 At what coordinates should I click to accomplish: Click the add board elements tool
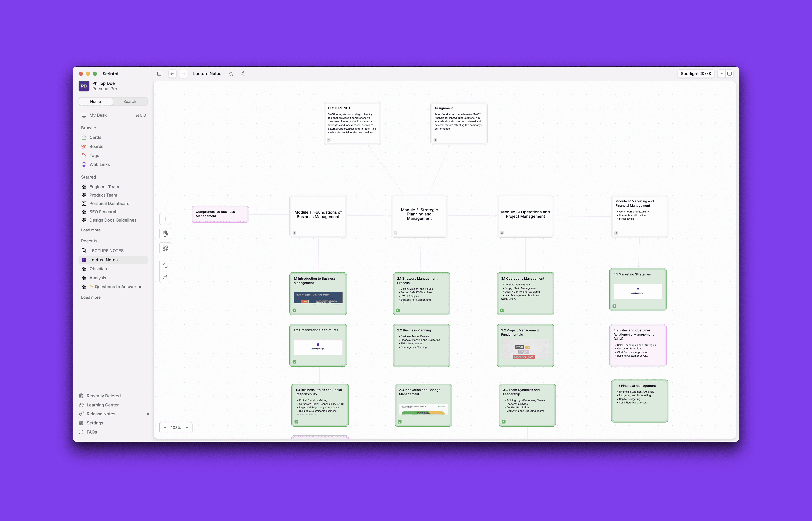165,248
